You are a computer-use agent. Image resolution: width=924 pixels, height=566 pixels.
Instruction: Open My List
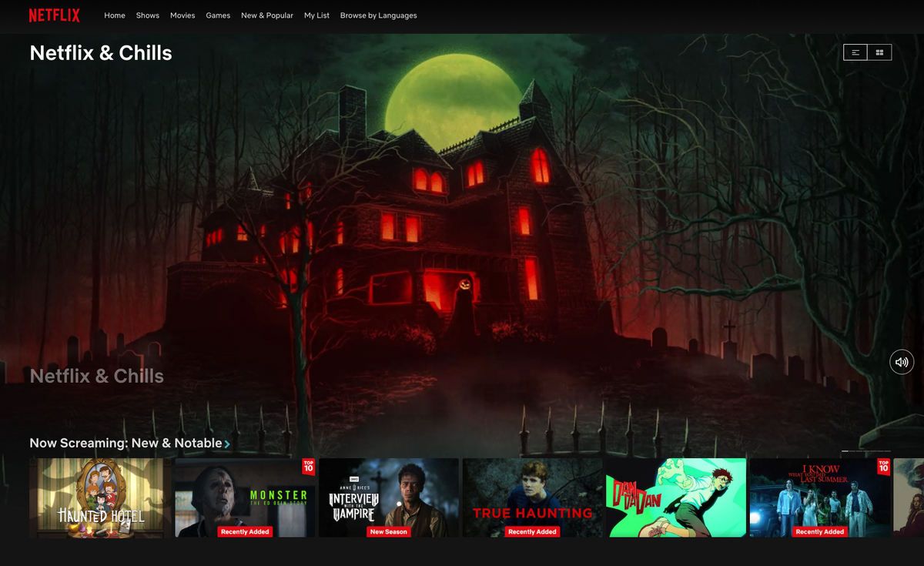pos(316,15)
